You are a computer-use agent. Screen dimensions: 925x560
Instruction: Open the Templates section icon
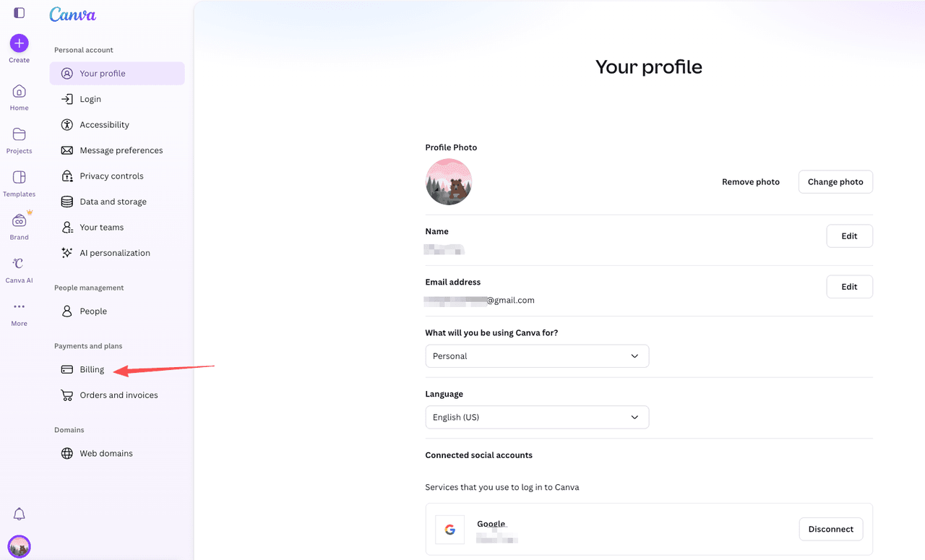click(x=18, y=178)
